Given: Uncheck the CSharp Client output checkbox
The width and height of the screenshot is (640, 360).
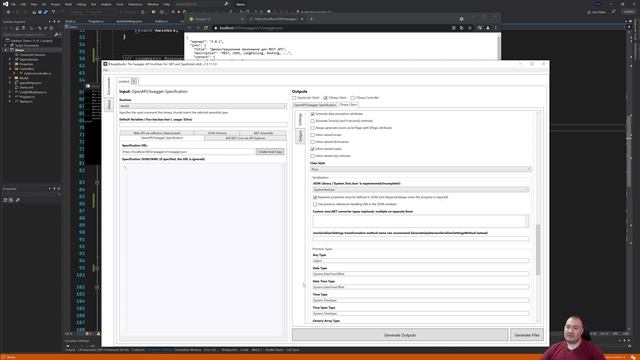Looking at the screenshot, I should click(x=325, y=98).
